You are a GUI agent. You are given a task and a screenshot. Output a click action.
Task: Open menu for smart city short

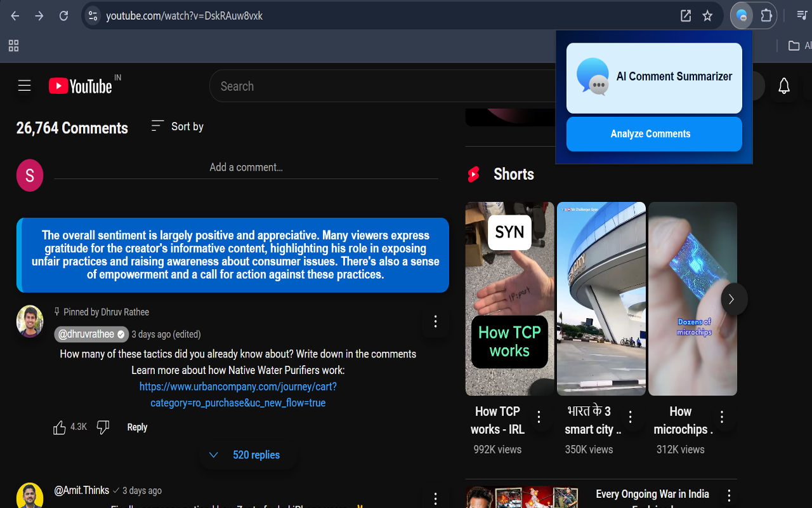630,417
